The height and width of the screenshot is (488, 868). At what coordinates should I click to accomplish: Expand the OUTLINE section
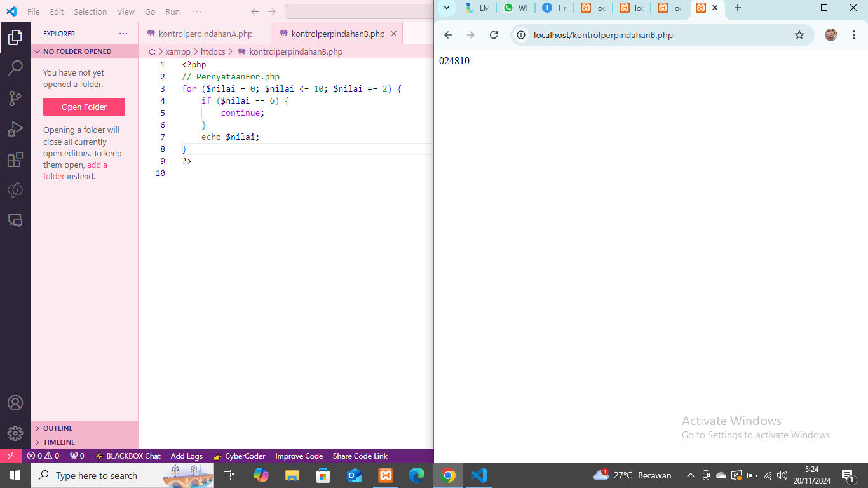(58, 428)
